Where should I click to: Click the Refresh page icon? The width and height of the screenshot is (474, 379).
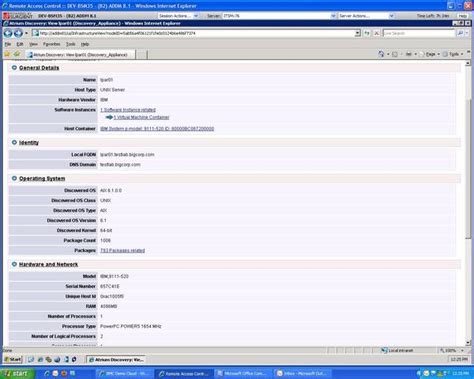[x=367, y=33]
